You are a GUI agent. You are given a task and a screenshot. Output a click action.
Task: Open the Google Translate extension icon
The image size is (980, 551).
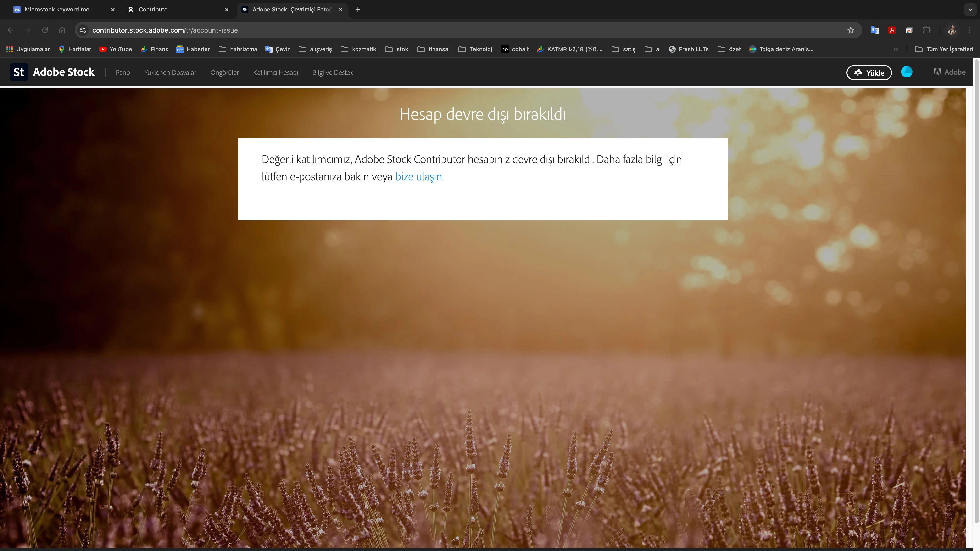coord(874,30)
